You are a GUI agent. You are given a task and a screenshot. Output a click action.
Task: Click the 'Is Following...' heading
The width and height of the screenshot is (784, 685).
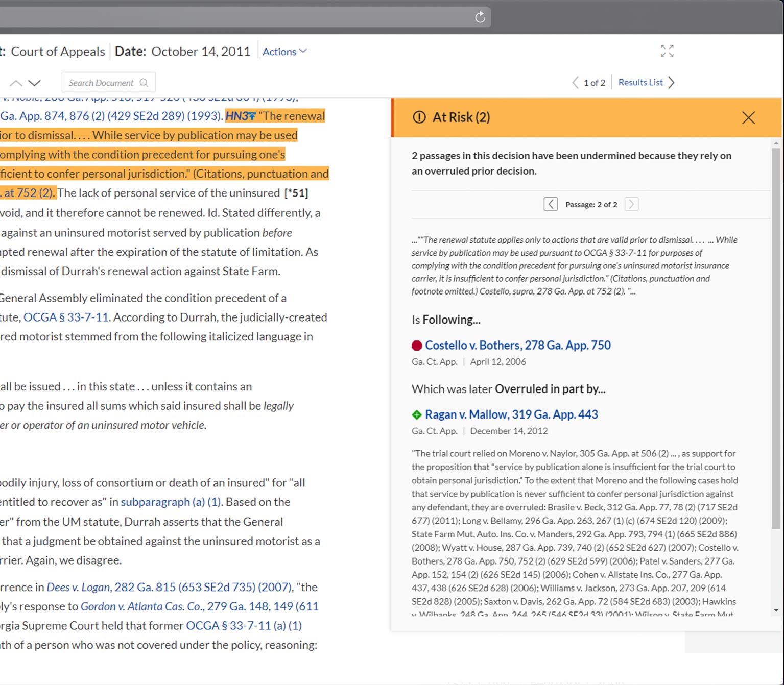[x=446, y=320]
